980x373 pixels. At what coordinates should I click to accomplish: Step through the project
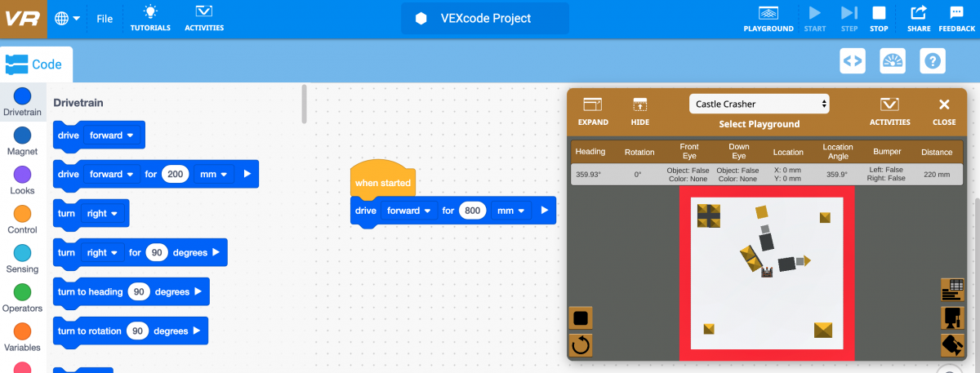849,18
